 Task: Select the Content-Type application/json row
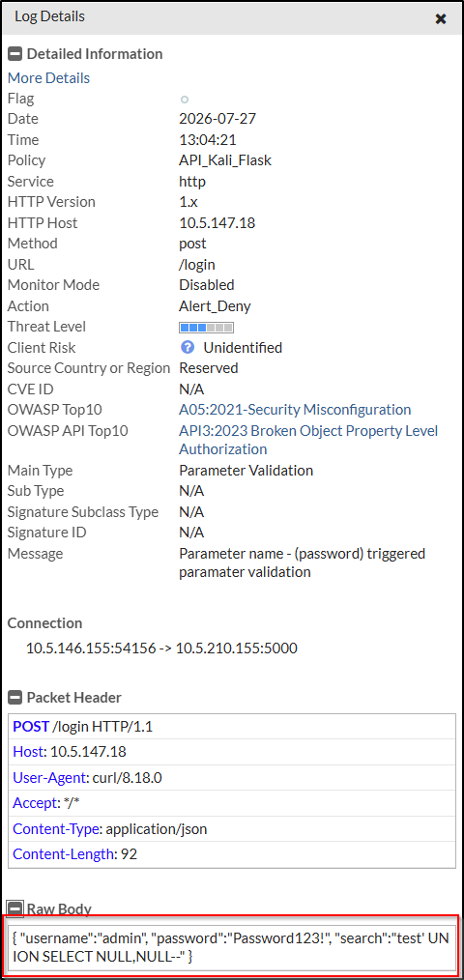tap(231, 829)
